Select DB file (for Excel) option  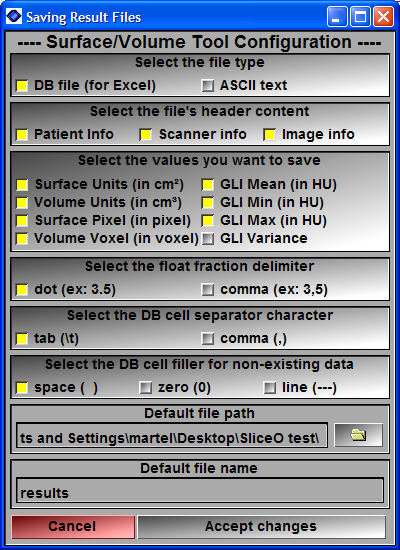pos(22,85)
